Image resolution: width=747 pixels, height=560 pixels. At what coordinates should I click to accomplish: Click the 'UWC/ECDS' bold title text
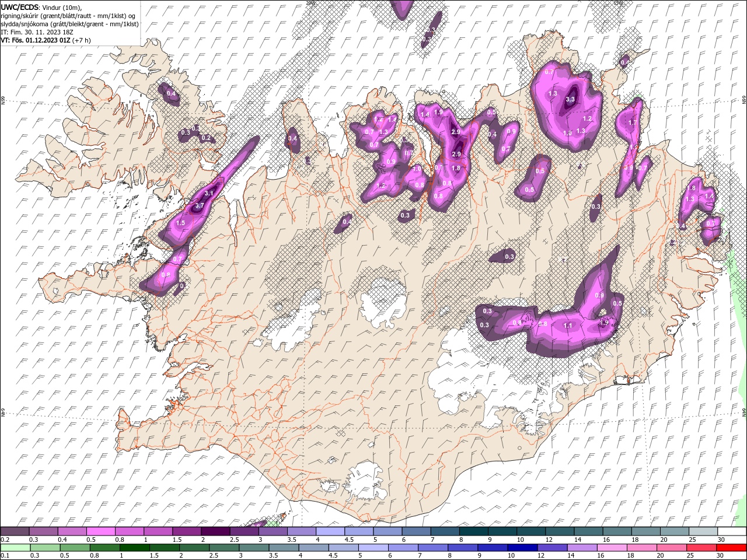(20, 7)
